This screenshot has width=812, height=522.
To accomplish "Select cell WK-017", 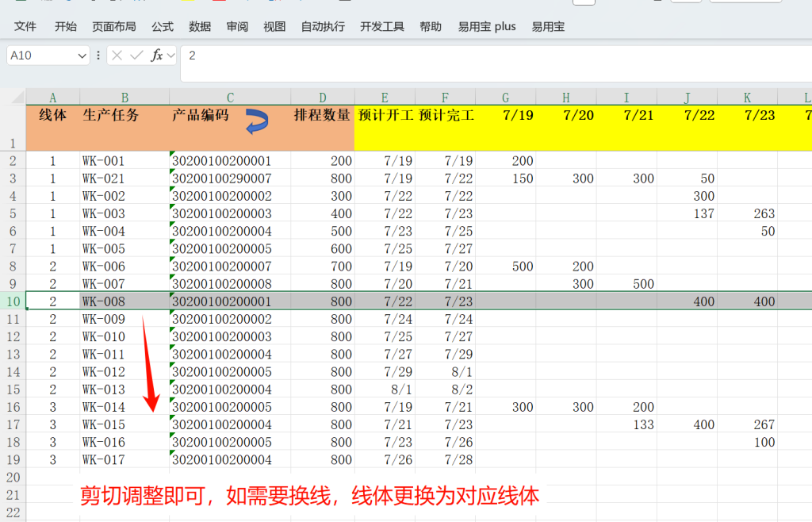I will pos(124,460).
